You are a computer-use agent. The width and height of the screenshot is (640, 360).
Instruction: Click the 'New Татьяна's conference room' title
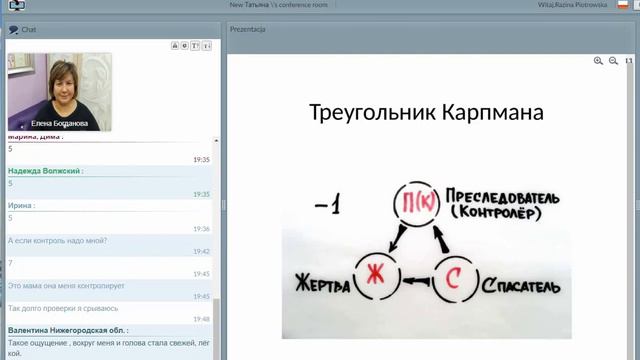coord(278,5)
